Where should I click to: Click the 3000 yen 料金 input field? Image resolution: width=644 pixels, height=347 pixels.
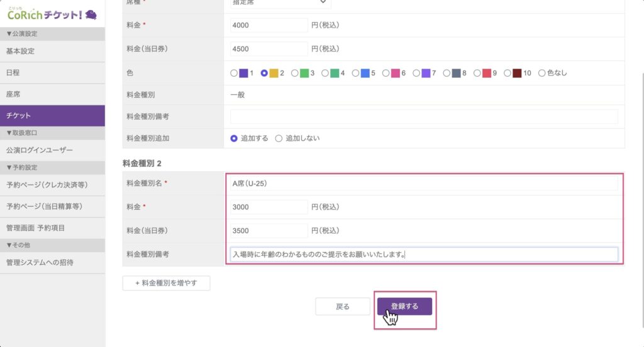pos(269,207)
